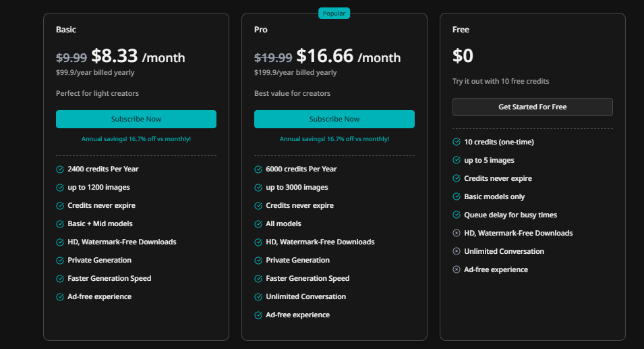Screen dimensions: 644x349
Task: Click Subscribe Now under the Basic plan
Action: [136, 119]
